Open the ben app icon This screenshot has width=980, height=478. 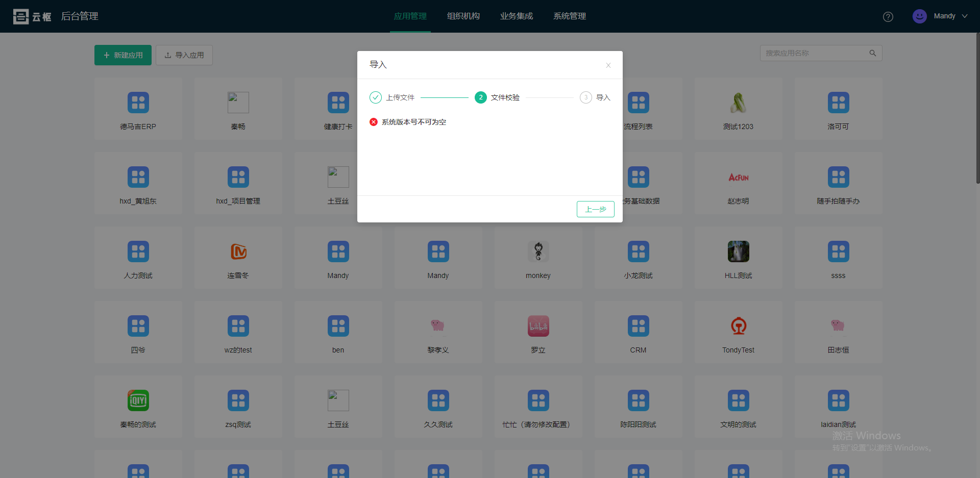(x=338, y=326)
